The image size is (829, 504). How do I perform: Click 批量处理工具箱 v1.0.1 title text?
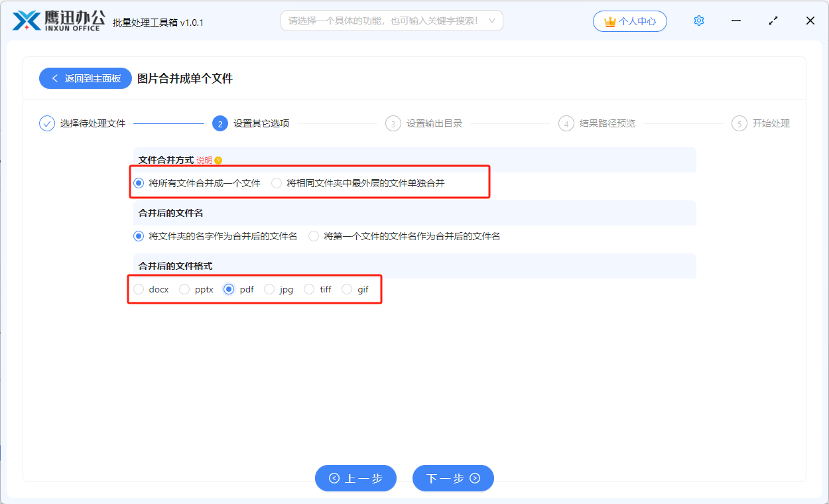click(x=159, y=23)
